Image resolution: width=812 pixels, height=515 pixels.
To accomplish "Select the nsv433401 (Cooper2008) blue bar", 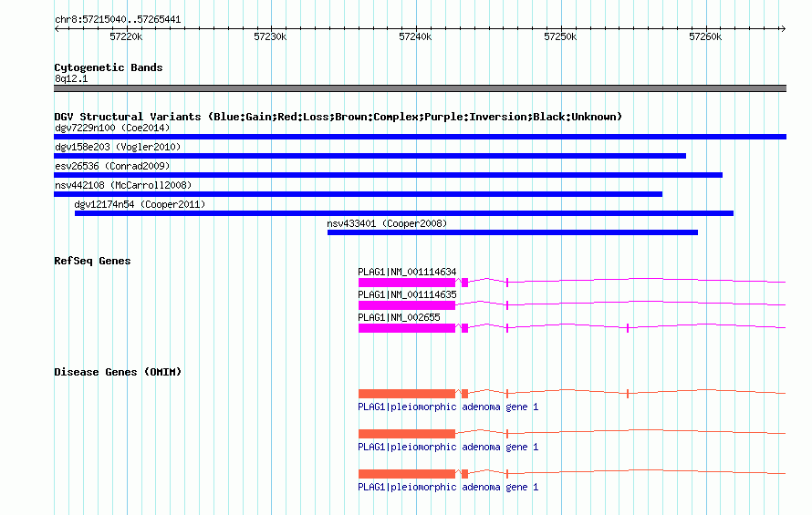I will (513, 232).
